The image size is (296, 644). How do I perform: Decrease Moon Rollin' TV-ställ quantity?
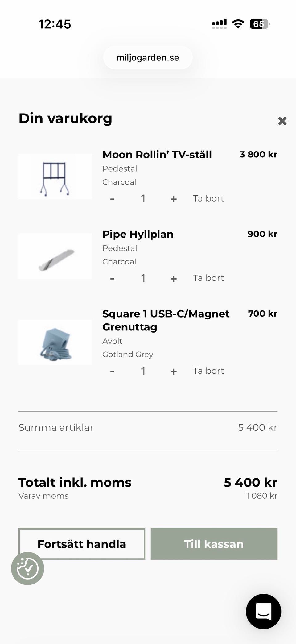tap(112, 199)
